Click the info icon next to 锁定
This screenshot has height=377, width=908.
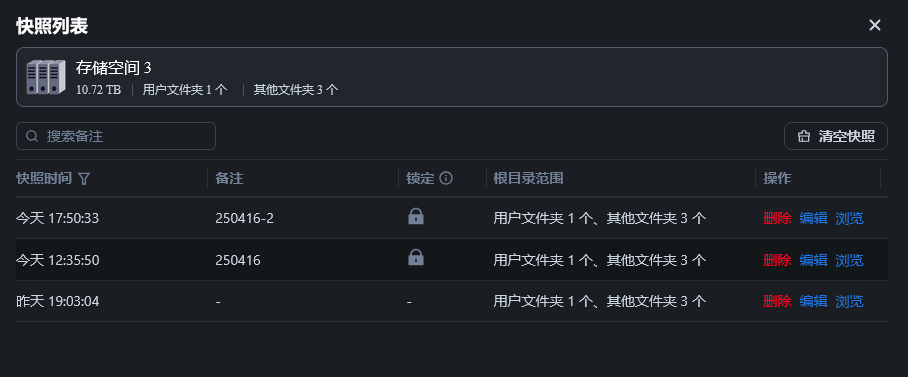click(x=446, y=178)
